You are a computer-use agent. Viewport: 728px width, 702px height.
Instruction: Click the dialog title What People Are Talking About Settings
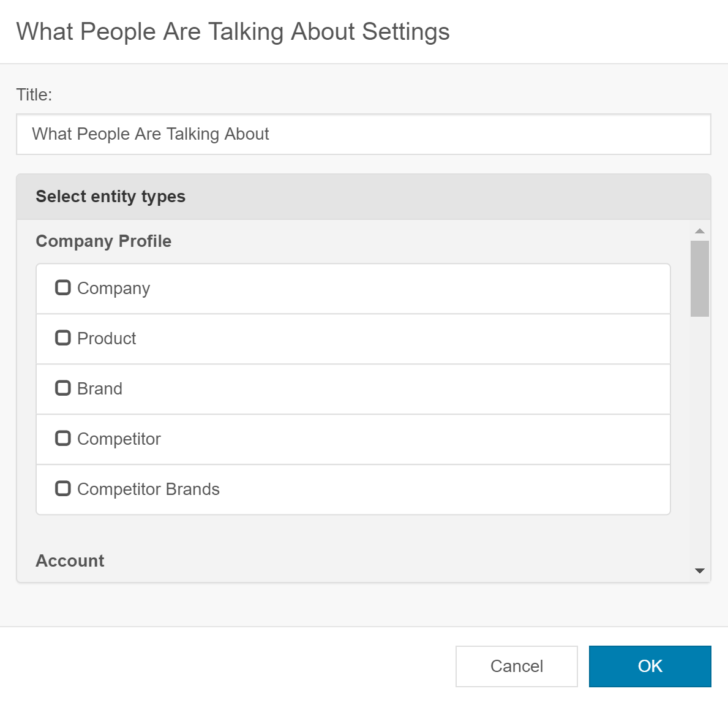tap(233, 32)
